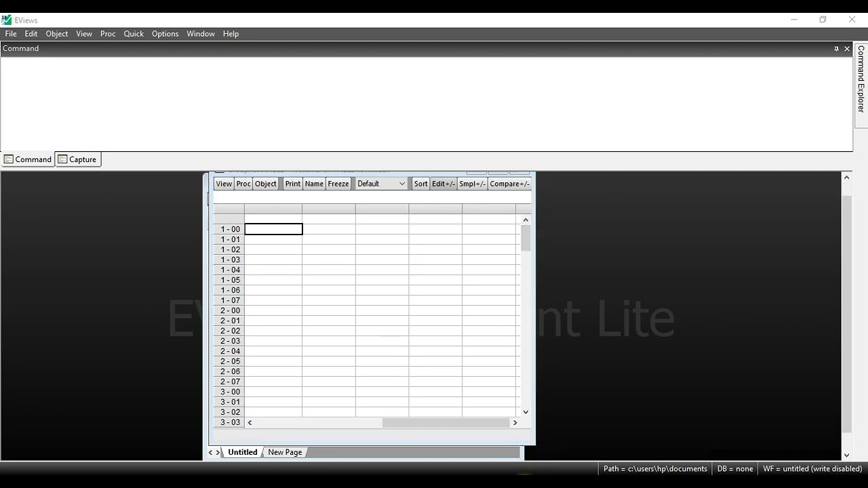This screenshot has width=868, height=488.
Task: Click the DB = none status entry
Action: 735,469
